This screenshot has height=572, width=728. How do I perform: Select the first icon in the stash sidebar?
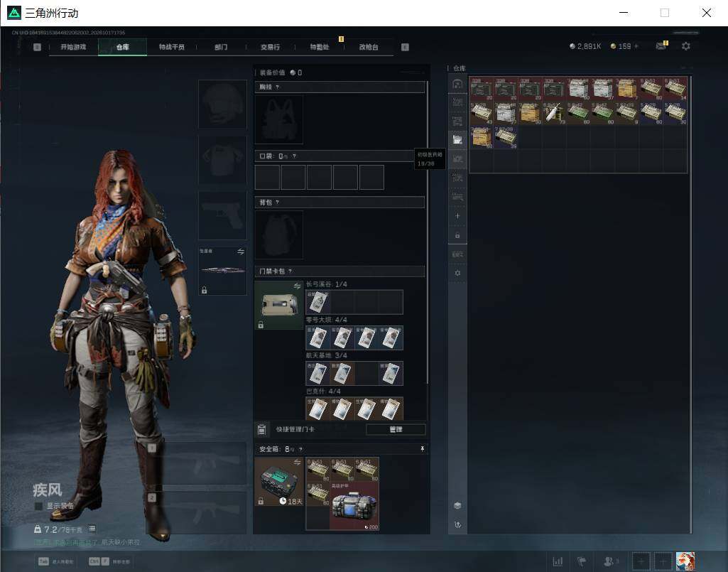pyautogui.click(x=457, y=84)
